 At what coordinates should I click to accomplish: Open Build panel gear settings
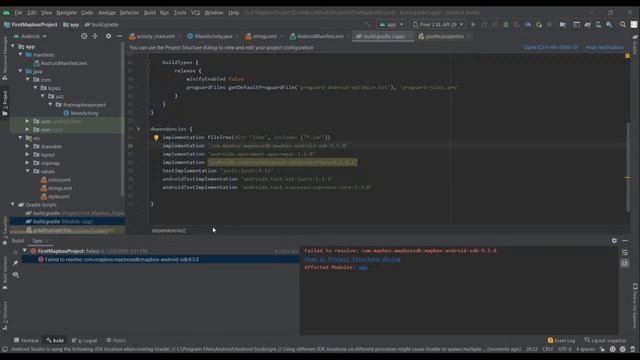[614, 241]
